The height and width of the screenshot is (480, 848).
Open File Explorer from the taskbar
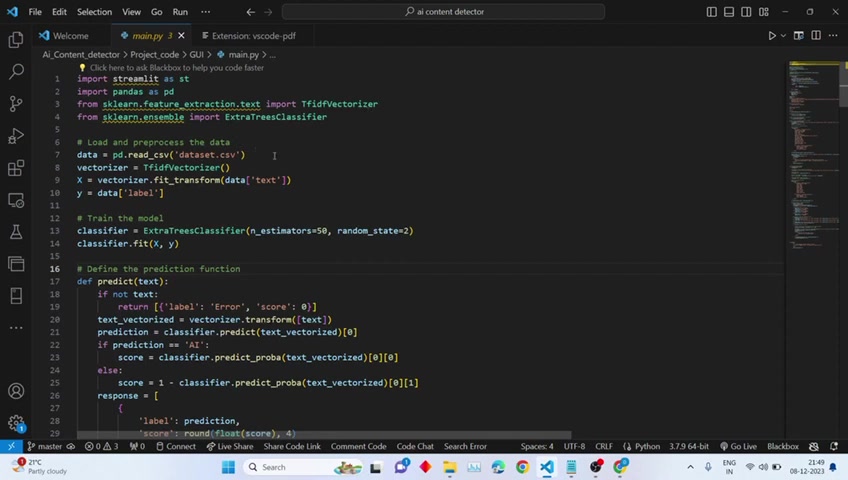tap(449, 467)
